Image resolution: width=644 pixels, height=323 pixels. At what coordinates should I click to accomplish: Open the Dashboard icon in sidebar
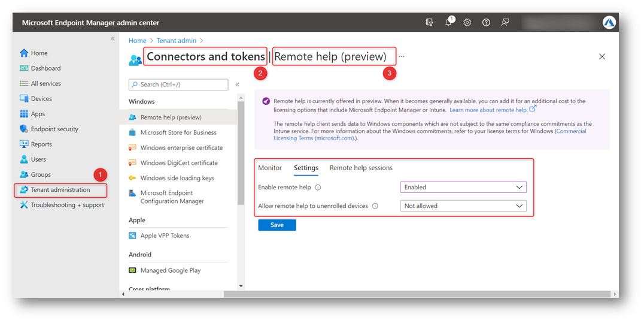click(24, 68)
